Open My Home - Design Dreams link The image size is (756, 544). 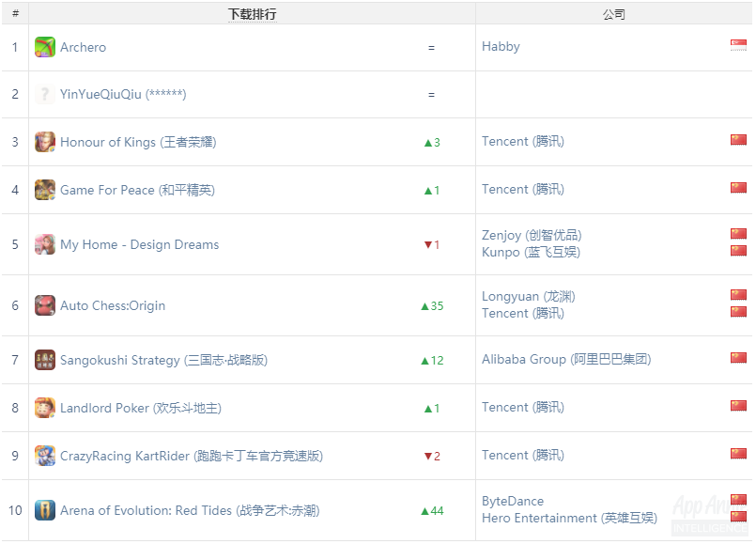pyautogui.click(x=139, y=244)
